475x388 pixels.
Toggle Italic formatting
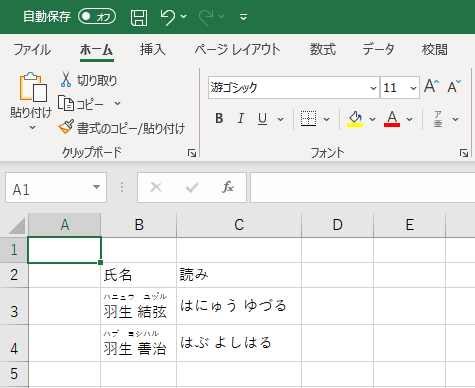pyautogui.click(x=241, y=118)
